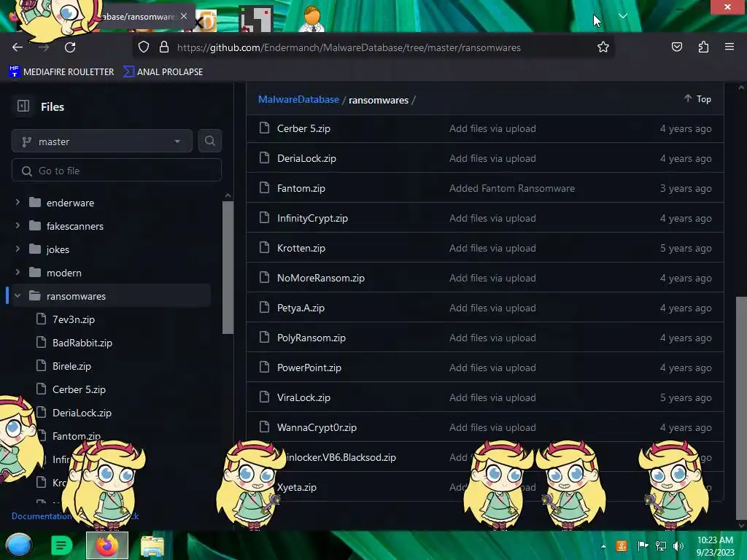Click the file icon beside ViraLock.zip

pyautogui.click(x=264, y=397)
